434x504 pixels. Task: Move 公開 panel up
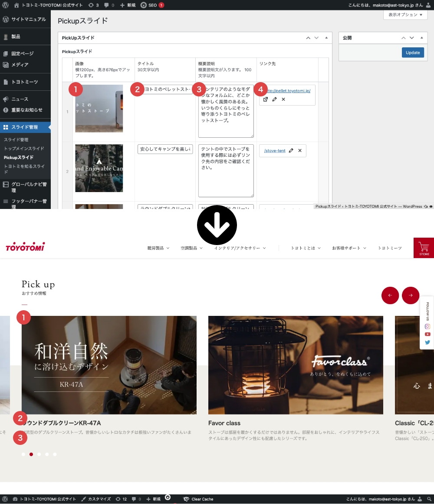(x=404, y=38)
